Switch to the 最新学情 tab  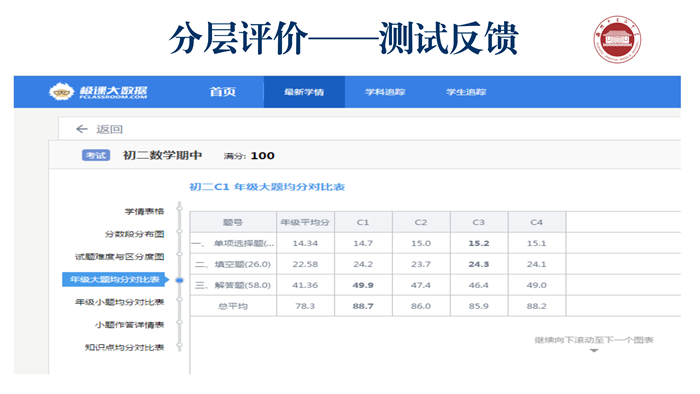coord(304,92)
